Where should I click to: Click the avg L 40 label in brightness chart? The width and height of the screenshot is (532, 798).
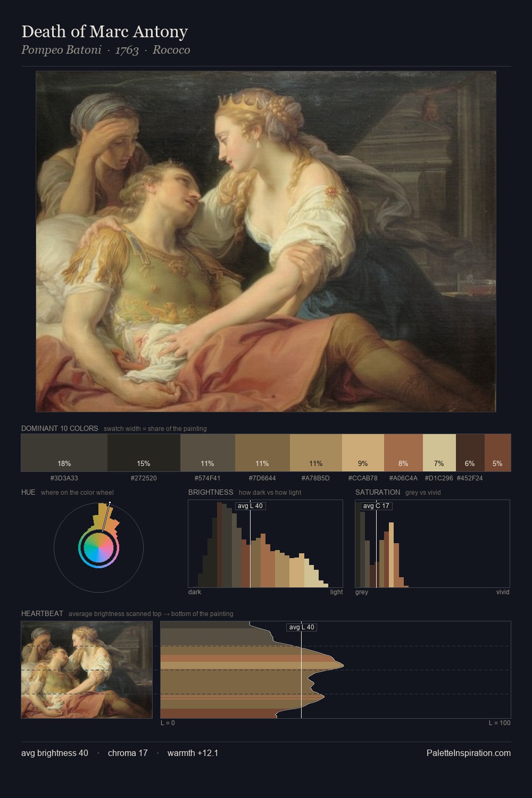click(250, 506)
